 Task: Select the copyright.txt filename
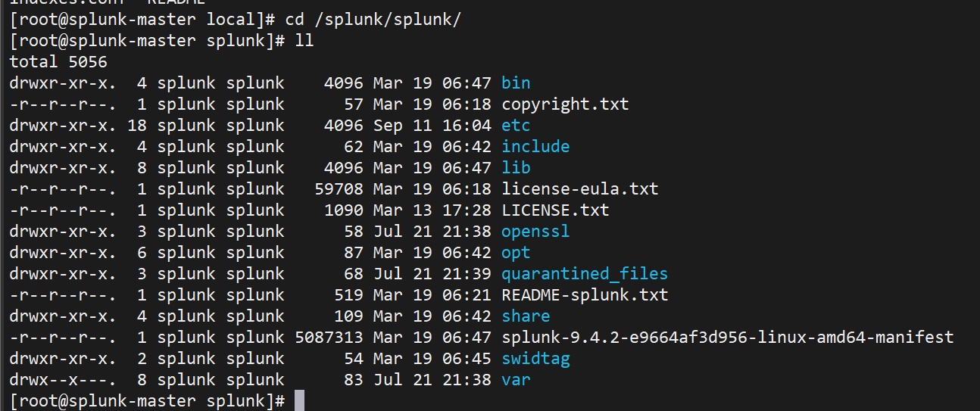coord(565,104)
